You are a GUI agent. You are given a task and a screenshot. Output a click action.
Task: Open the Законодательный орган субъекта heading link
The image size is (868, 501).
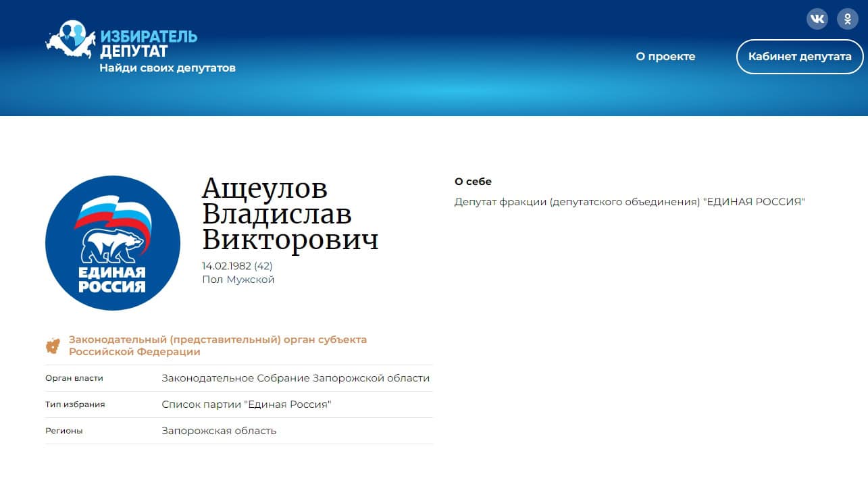coord(216,345)
